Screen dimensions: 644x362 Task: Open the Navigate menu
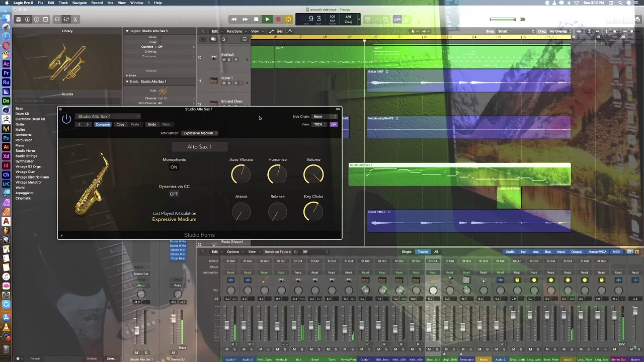tap(79, 3)
